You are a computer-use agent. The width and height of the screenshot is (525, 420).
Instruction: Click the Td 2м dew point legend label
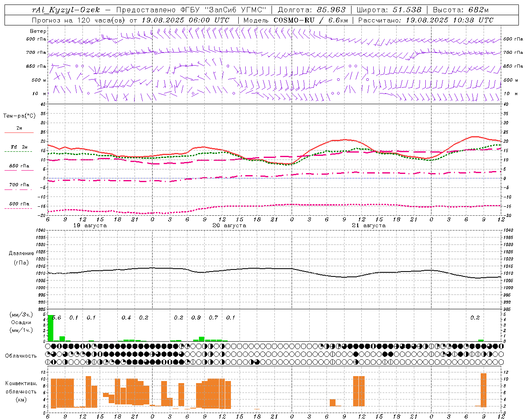(x=19, y=147)
